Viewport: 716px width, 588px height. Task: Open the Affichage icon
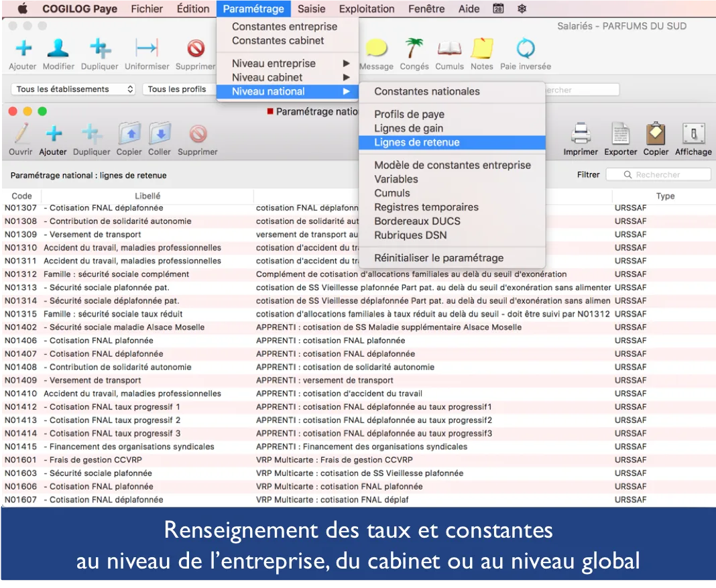pyautogui.click(x=693, y=134)
